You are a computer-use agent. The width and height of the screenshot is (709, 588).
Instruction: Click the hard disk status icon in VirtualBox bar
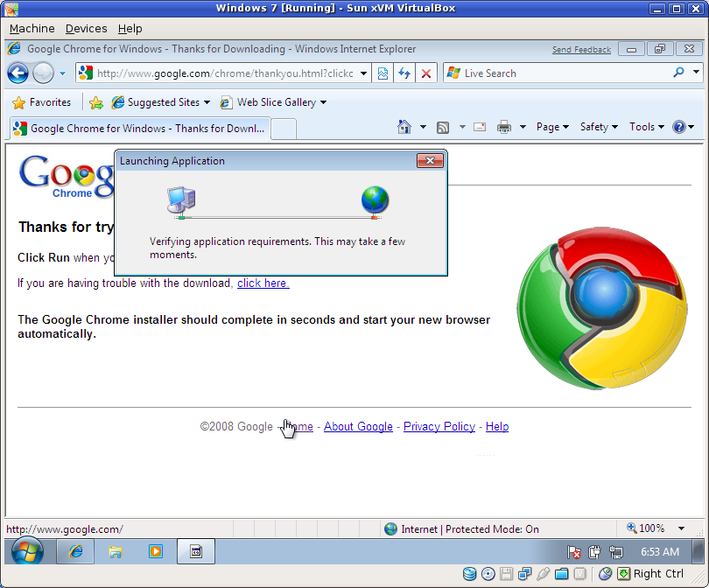tap(470, 574)
